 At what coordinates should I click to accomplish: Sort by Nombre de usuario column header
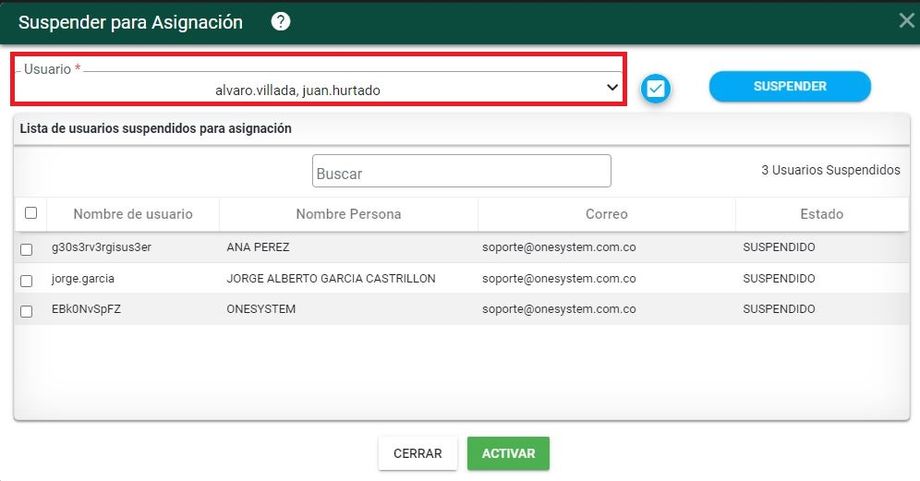(x=132, y=214)
